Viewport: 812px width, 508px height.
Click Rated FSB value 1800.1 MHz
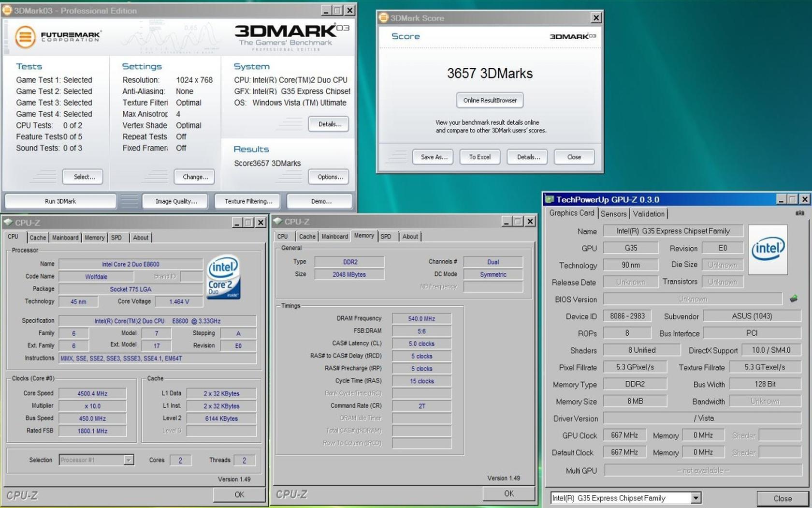pyautogui.click(x=92, y=431)
